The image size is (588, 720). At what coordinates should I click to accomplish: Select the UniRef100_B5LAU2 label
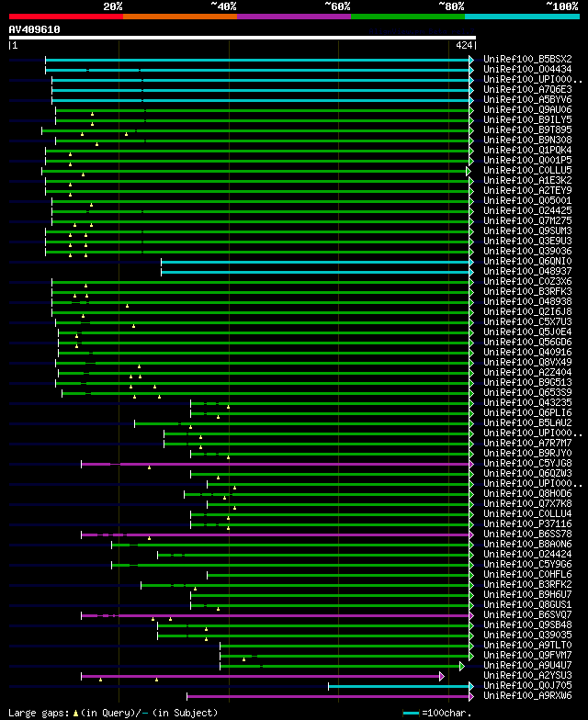[527, 422]
